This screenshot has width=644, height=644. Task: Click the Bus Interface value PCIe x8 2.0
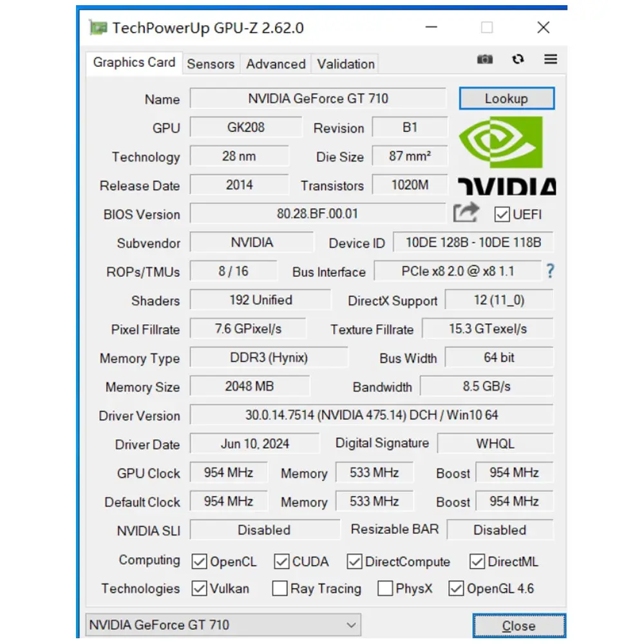coord(457,271)
